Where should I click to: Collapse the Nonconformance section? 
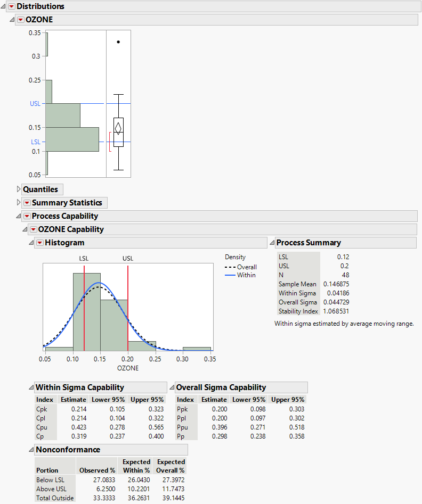pyautogui.click(x=30, y=449)
